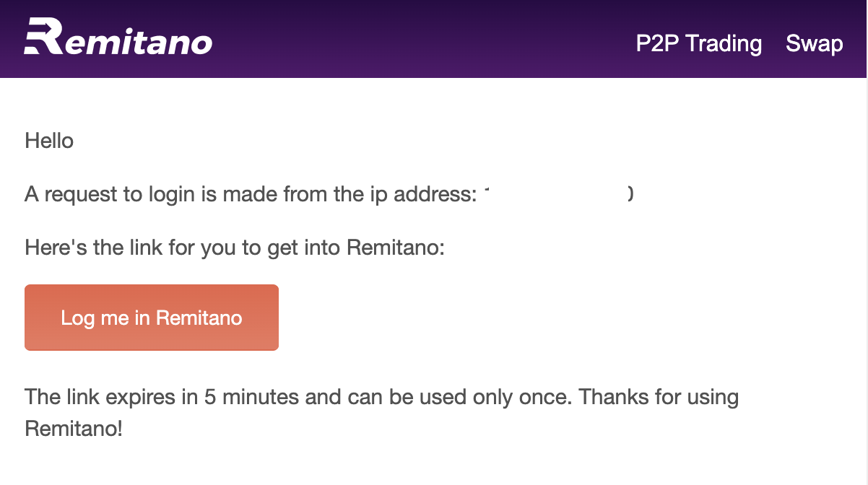Click the redacted IP address area

[556, 194]
